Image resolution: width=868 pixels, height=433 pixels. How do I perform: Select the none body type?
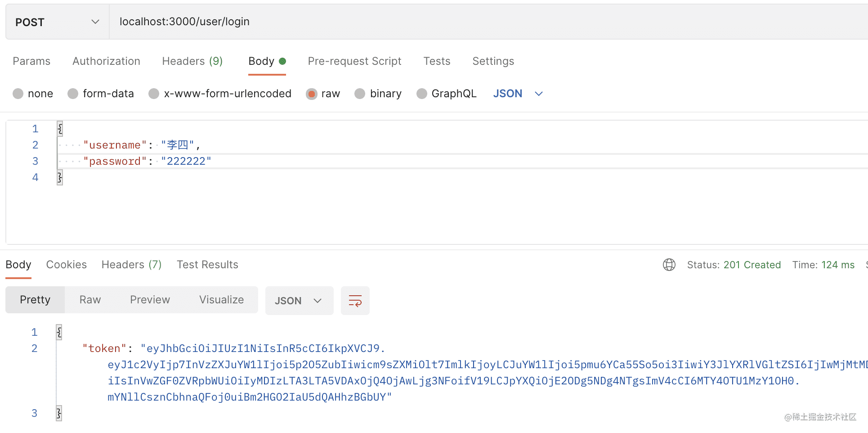tap(18, 94)
